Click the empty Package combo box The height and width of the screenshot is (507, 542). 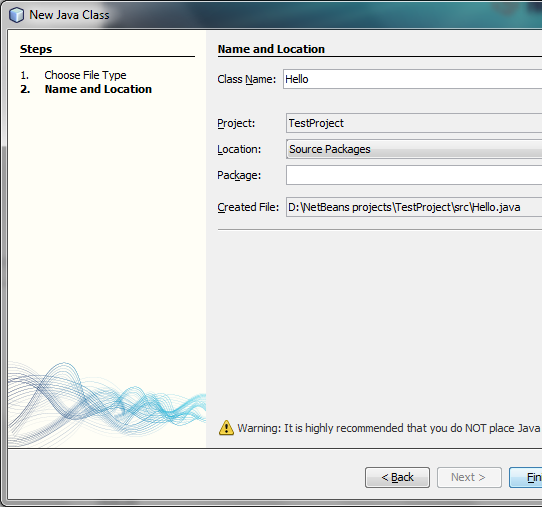tap(414, 175)
